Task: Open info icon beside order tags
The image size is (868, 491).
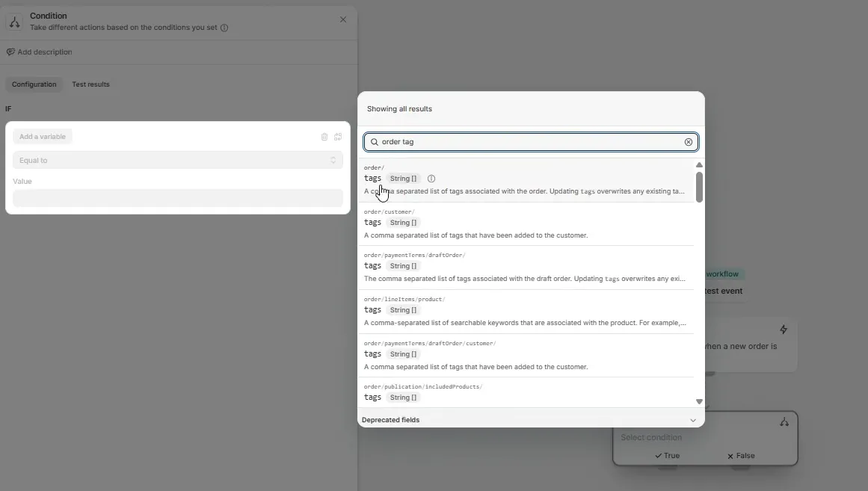Action: (x=431, y=179)
